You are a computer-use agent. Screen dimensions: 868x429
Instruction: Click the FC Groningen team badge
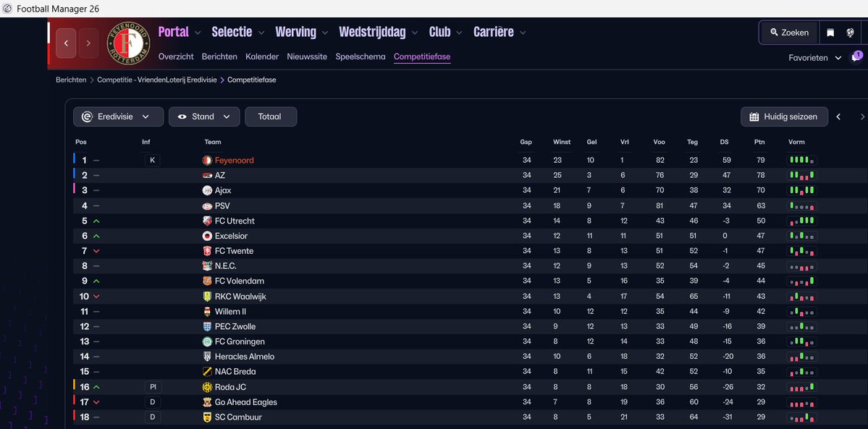click(x=207, y=341)
